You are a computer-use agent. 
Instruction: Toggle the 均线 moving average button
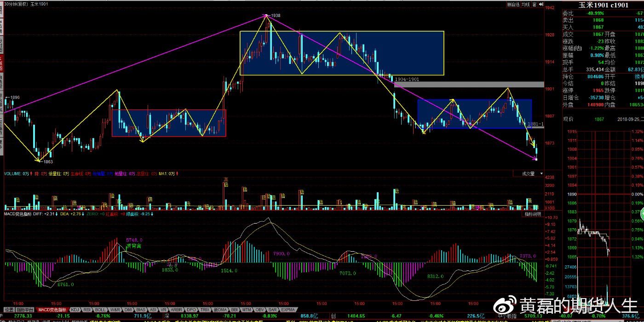point(526,5)
